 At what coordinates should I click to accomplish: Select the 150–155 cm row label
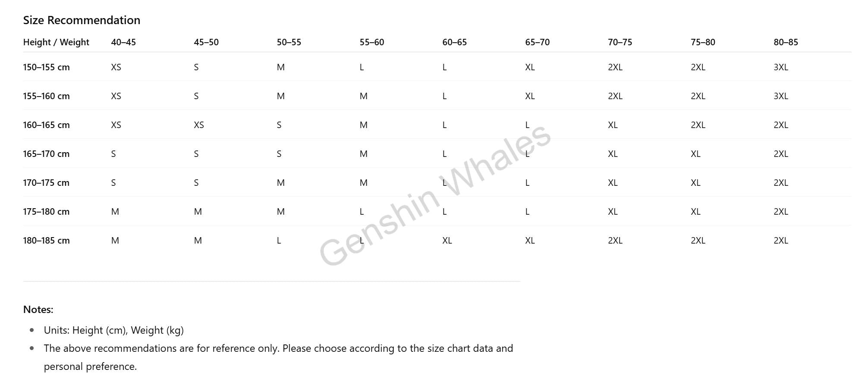[46, 67]
